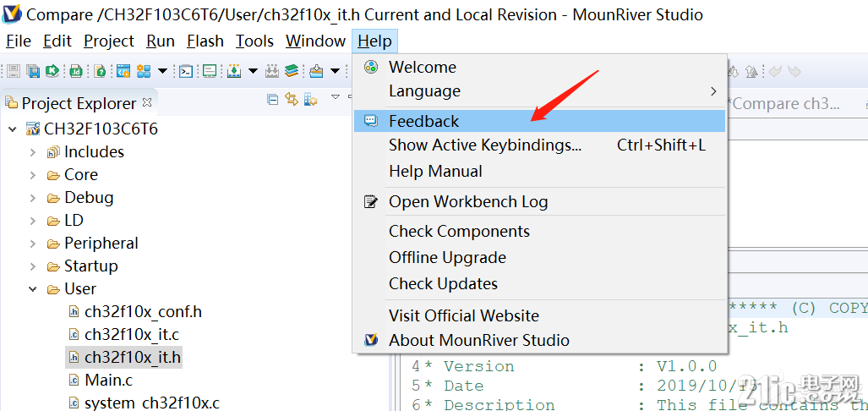Click the Workbench Log notepad icon
868x411 pixels.
370,201
